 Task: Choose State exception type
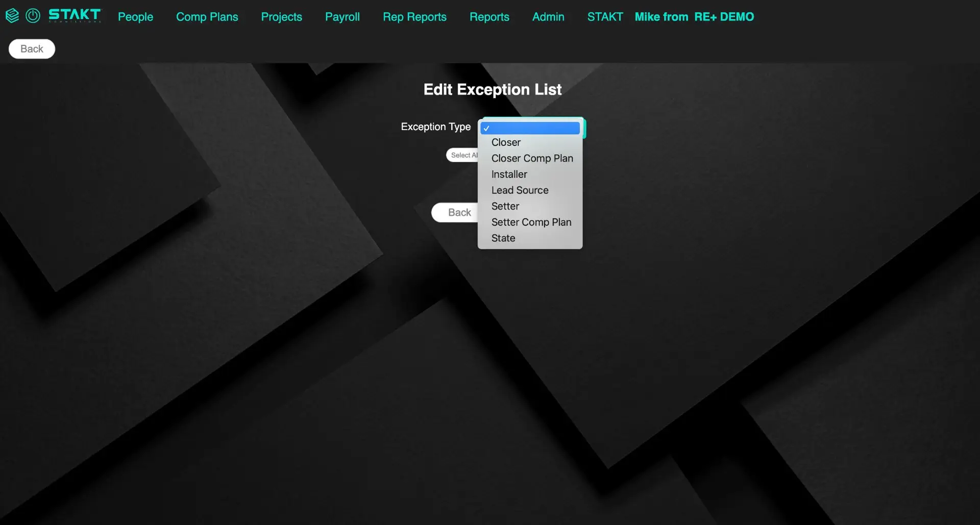pyautogui.click(x=530, y=238)
